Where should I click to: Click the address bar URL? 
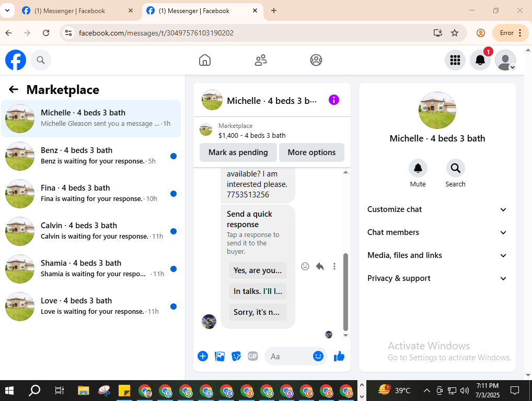156,33
